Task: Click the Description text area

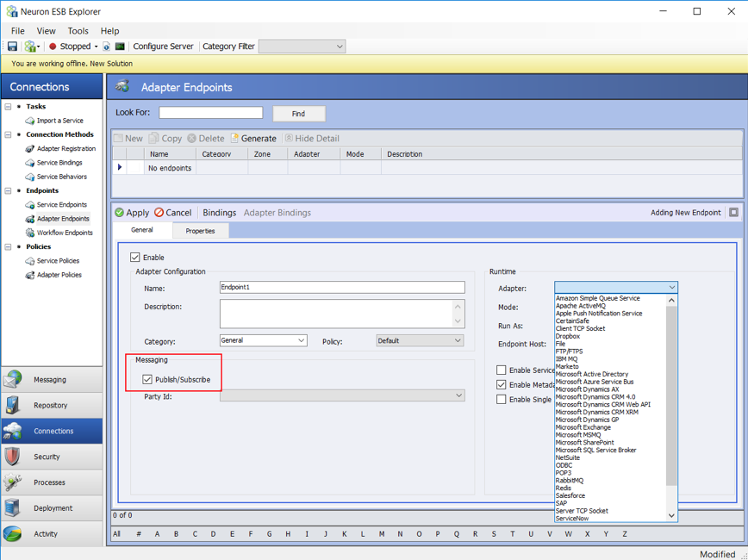Action: (342, 314)
